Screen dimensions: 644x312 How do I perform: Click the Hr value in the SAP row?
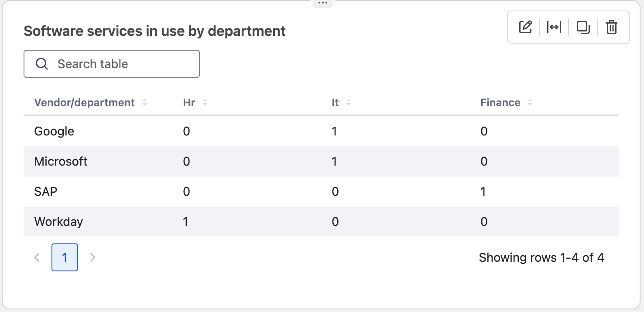pyautogui.click(x=187, y=191)
